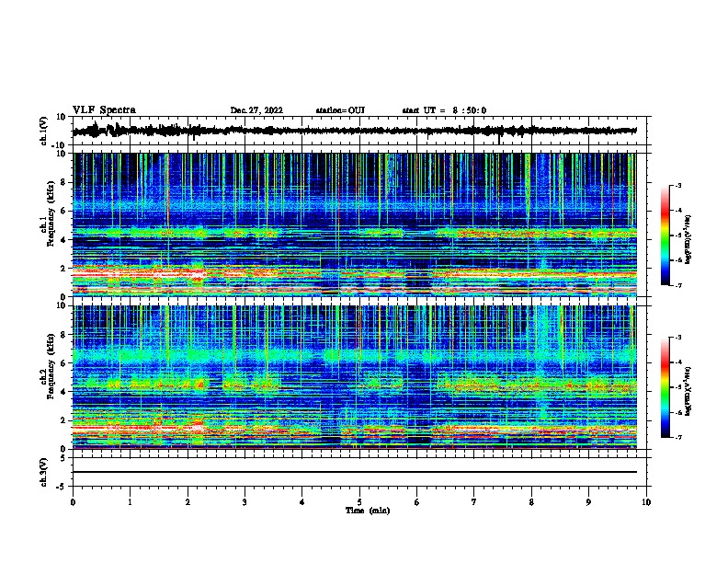Click the time axis tick label "0"

click(x=73, y=502)
